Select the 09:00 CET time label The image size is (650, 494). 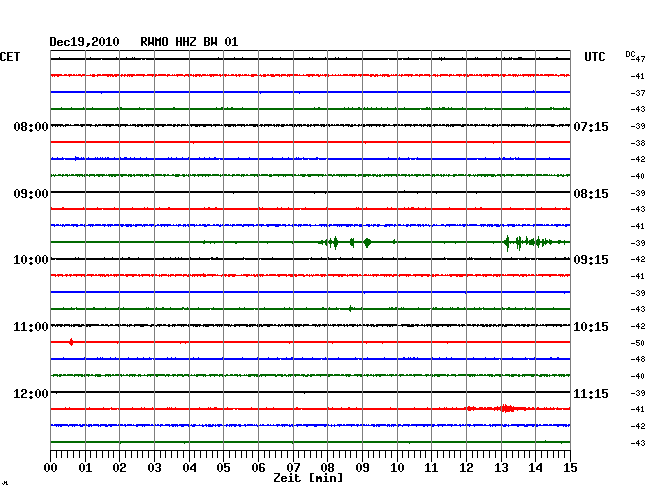pos(31,194)
